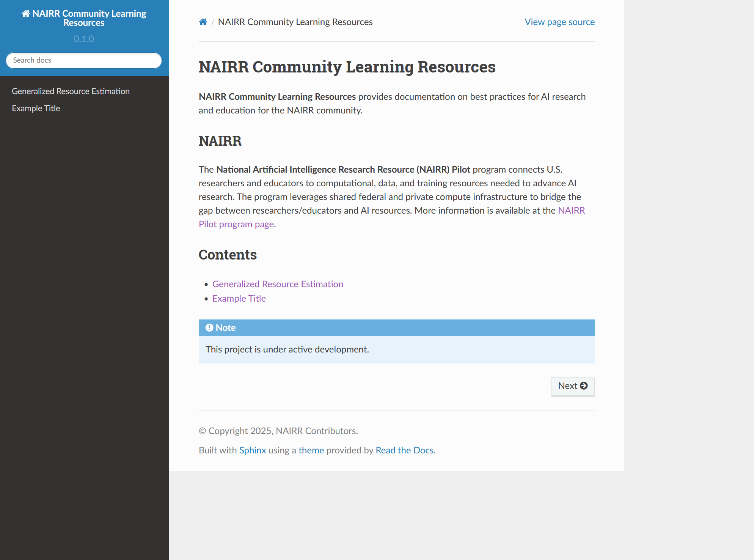Click the main NAIRR Community Learning Resources heading
The image size is (754, 560).
[347, 67]
